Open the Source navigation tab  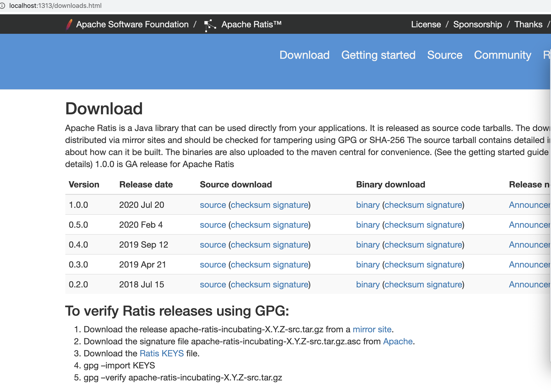[444, 55]
